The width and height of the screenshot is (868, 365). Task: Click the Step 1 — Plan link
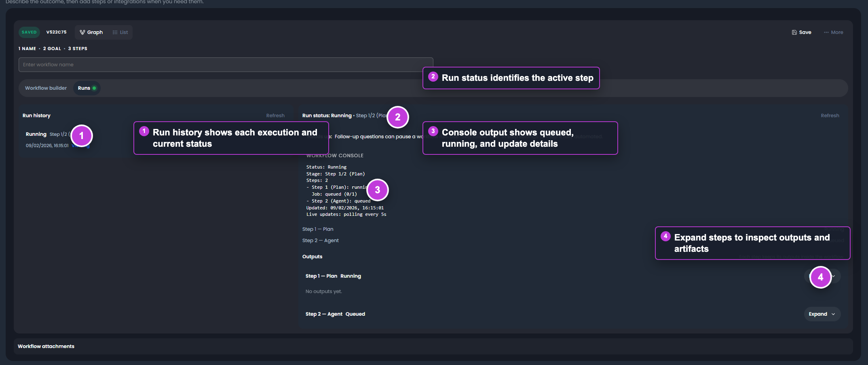(x=318, y=229)
